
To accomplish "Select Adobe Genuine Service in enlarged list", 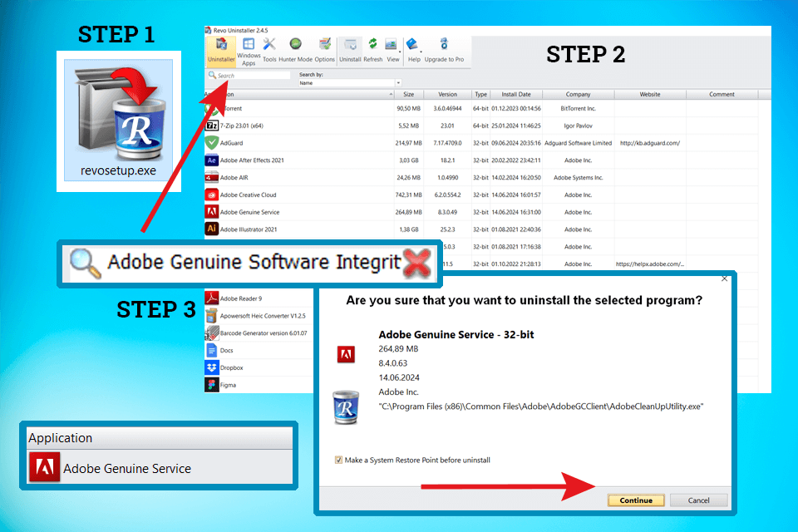I will tap(160, 467).
